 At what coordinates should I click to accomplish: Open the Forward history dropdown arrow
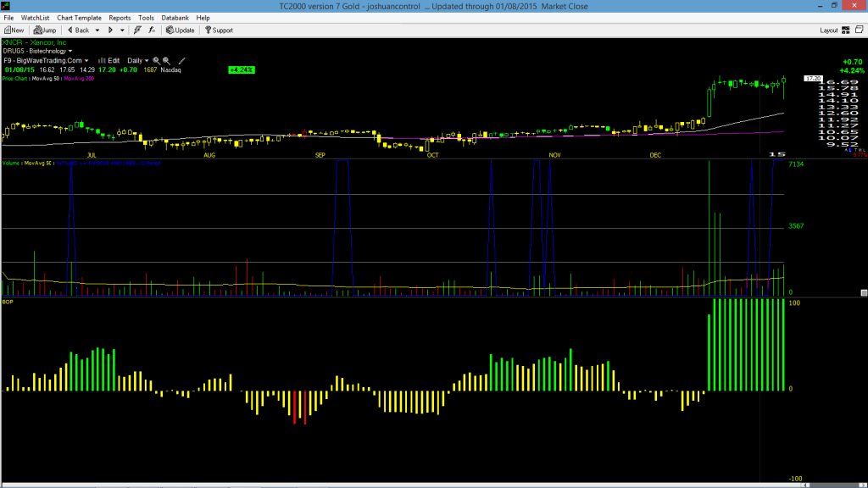point(122,30)
